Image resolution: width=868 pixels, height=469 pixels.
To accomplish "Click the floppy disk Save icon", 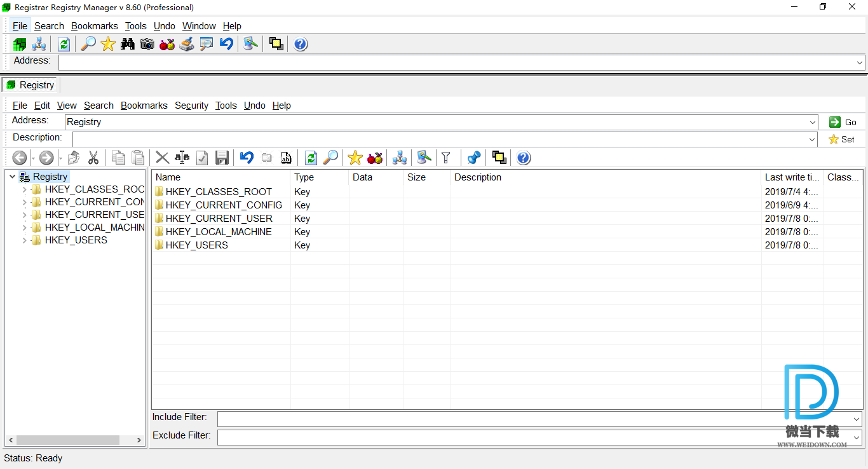I will pyautogui.click(x=222, y=158).
